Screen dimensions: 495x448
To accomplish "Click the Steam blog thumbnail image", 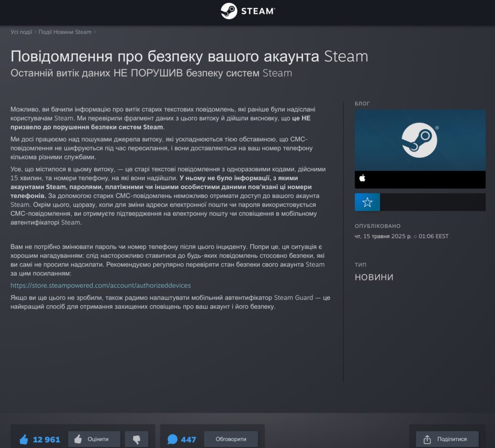I will click(420, 140).
